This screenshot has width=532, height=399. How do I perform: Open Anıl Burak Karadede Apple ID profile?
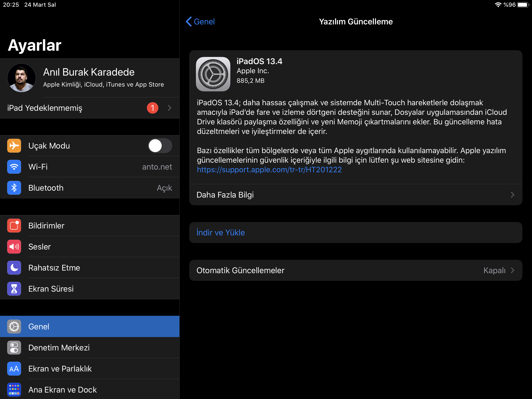pyautogui.click(x=90, y=78)
